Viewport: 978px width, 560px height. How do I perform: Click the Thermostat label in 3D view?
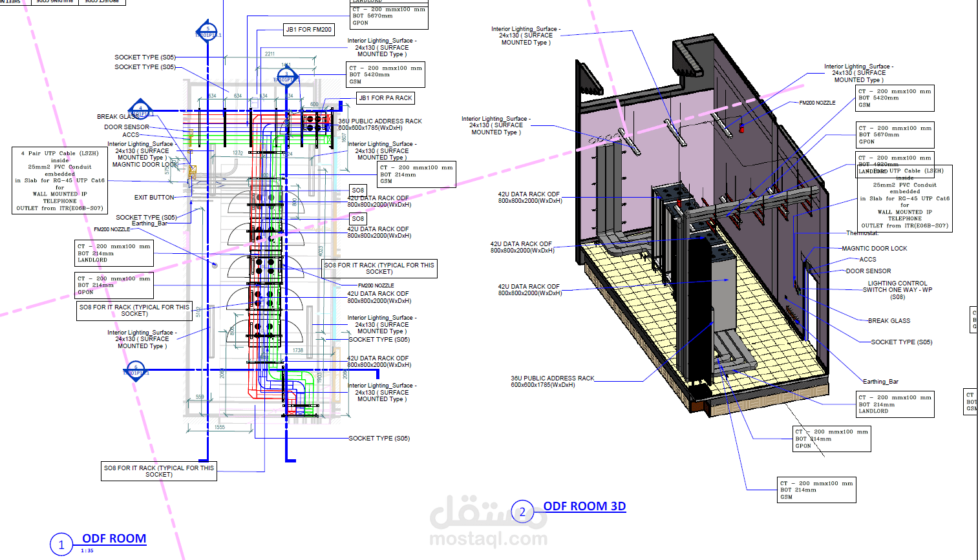click(862, 233)
